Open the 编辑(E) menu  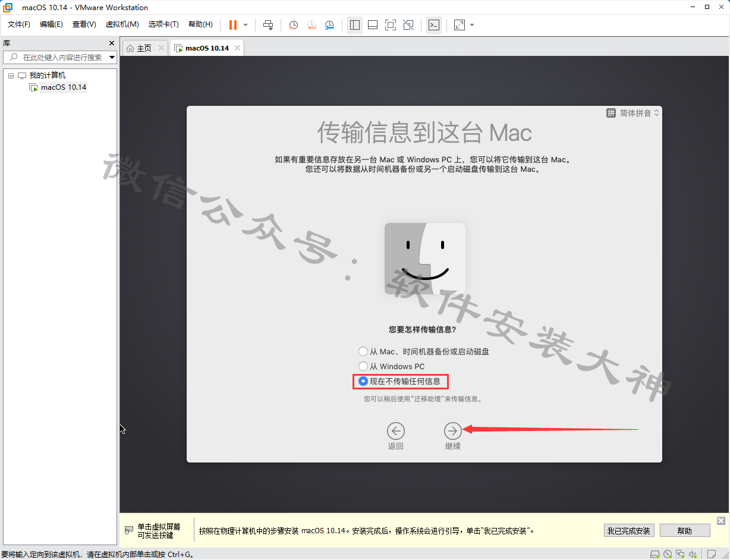click(51, 24)
